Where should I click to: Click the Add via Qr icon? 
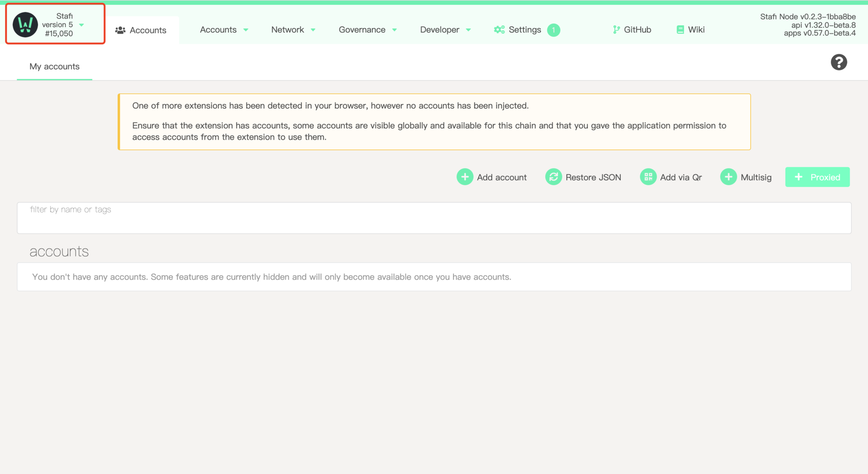(648, 177)
